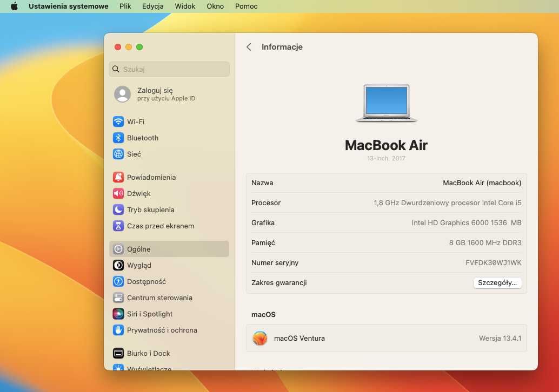Click the name value MacBook Air (macbook)
The width and height of the screenshot is (559, 392).
click(x=482, y=183)
